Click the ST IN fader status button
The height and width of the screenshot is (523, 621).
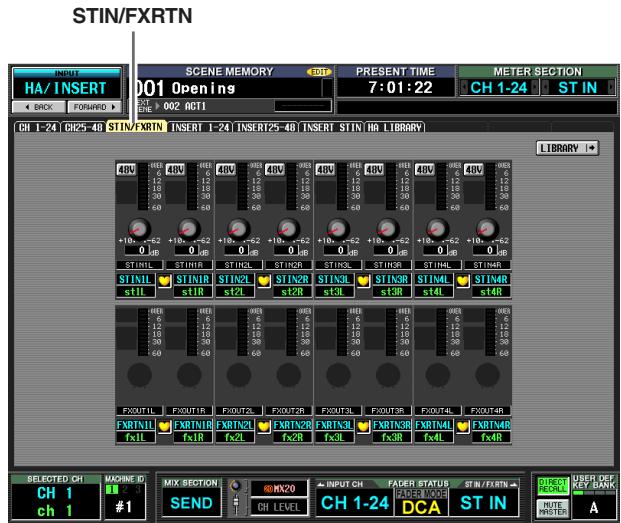tap(484, 503)
